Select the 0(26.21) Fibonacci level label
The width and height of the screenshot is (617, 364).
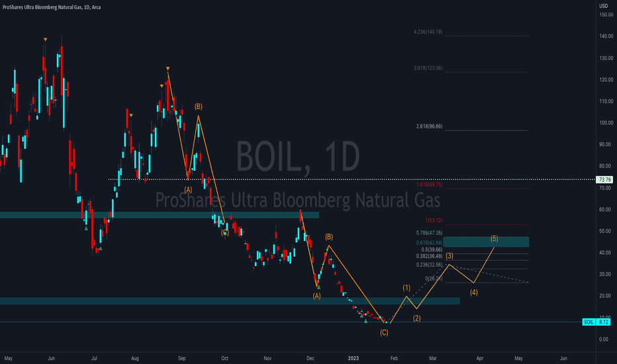coord(434,279)
